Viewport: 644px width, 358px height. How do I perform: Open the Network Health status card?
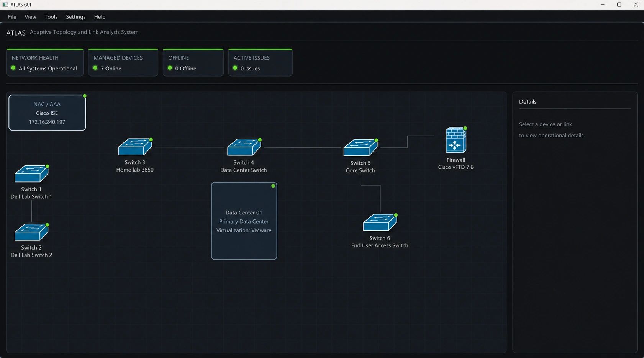pos(45,62)
